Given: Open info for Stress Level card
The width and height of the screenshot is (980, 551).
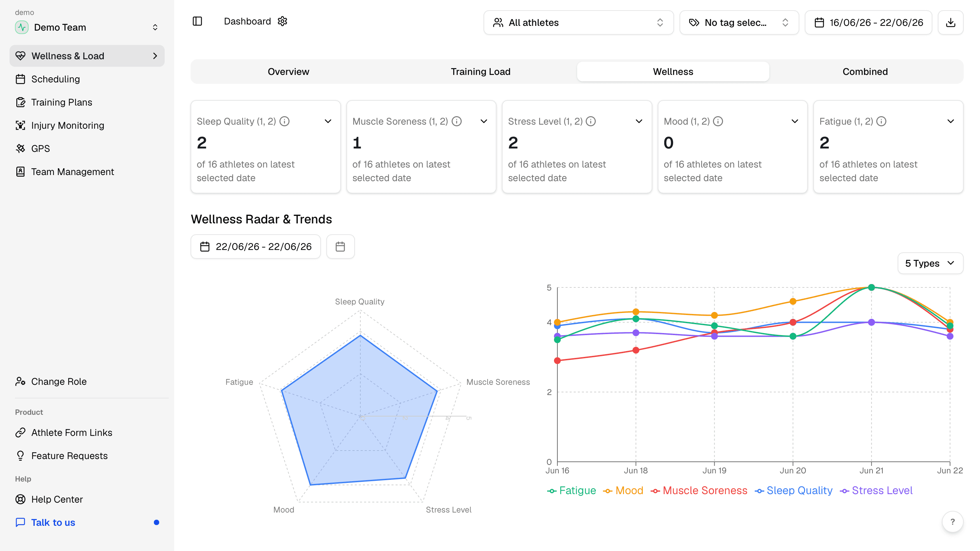Looking at the screenshot, I should 591,121.
